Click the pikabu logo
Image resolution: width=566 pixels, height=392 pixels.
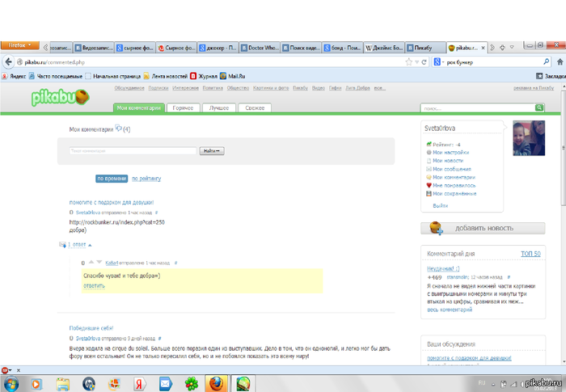[61, 98]
